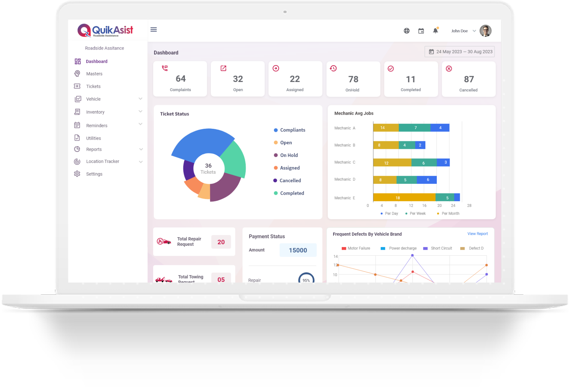
Task: Open Settings from the sidebar
Action: pos(94,174)
